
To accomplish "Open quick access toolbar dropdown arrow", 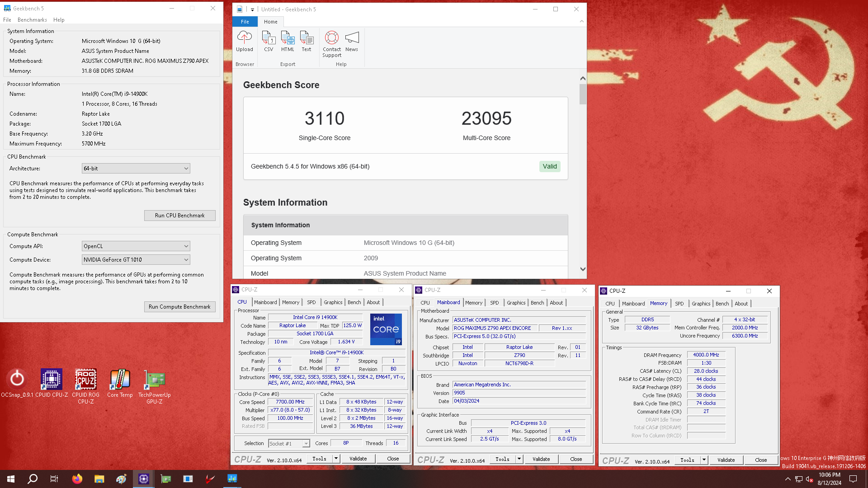I will pos(252,9).
